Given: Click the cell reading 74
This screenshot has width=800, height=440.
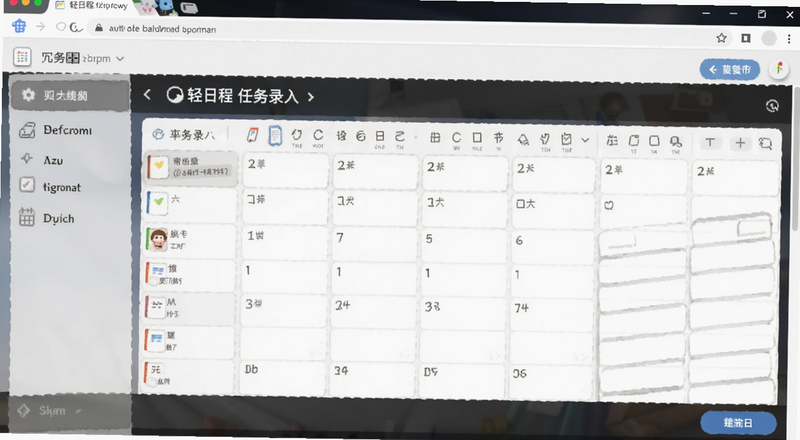Looking at the screenshot, I should 552,313.
